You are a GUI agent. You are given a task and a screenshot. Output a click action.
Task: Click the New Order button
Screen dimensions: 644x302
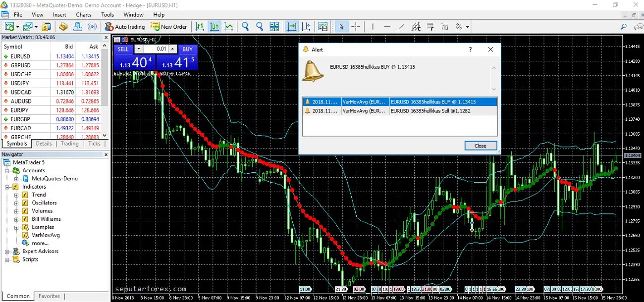coord(169,27)
